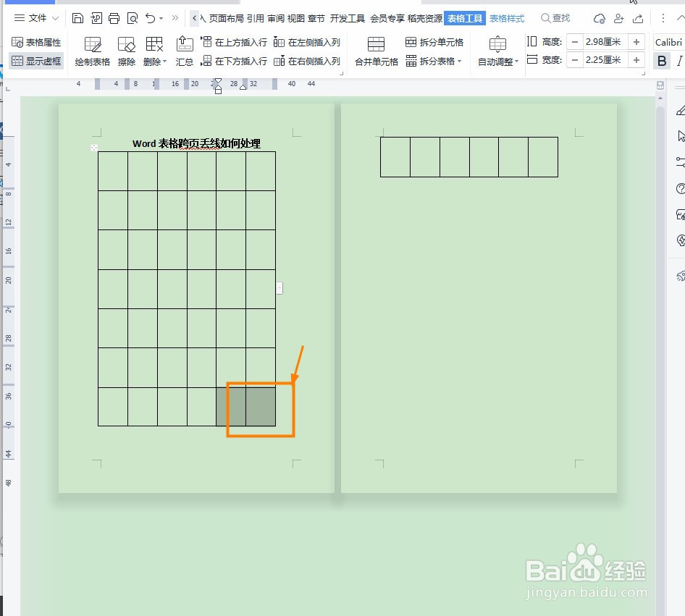The width and height of the screenshot is (685, 616).
Task: Click the 宽度 value field 2.25厘米
Action: pyautogui.click(x=605, y=60)
